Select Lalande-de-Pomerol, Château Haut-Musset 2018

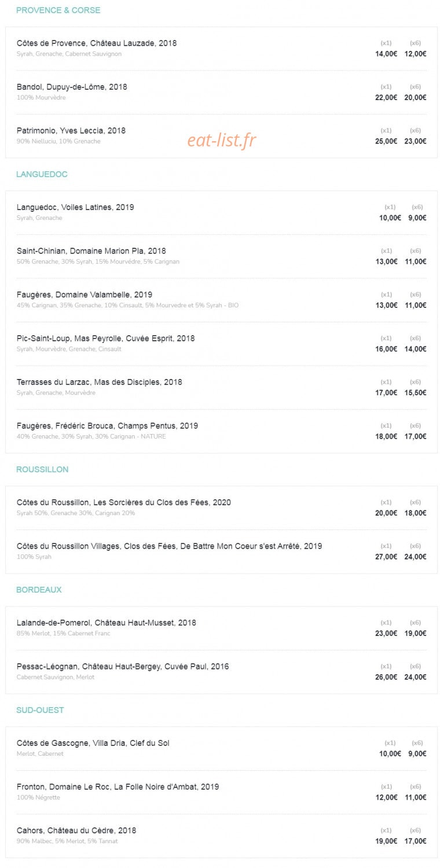click(x=107, y=623)
